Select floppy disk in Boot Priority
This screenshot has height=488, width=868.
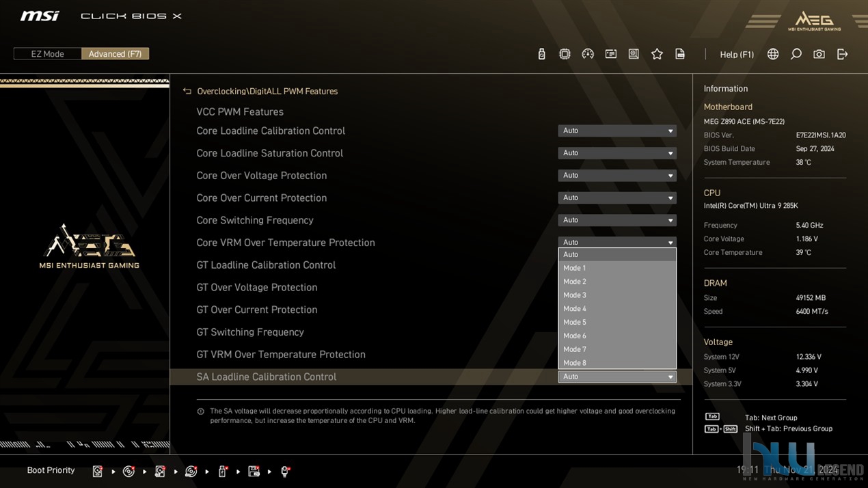pos(254,471)
